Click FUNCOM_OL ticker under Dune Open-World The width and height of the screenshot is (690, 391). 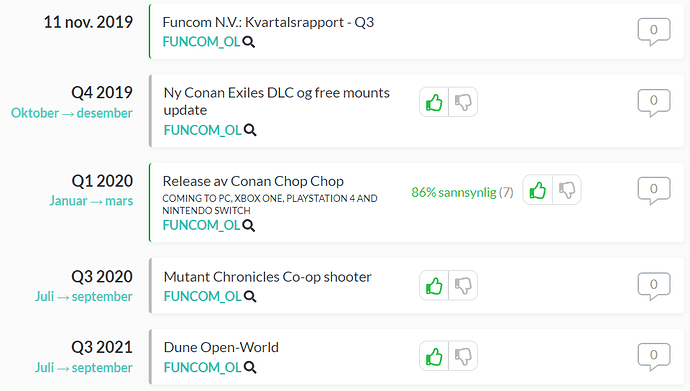pos(202,367)
